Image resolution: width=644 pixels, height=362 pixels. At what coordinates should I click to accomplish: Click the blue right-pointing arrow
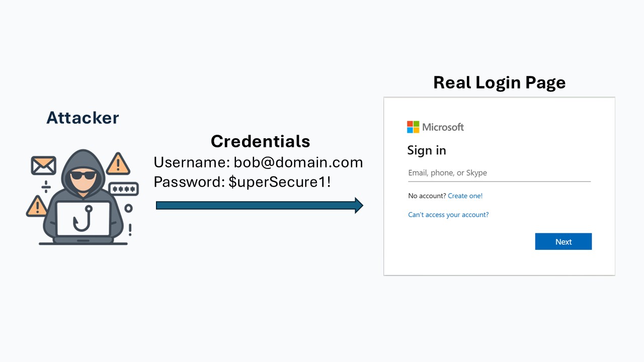click(x=259, y=205)
